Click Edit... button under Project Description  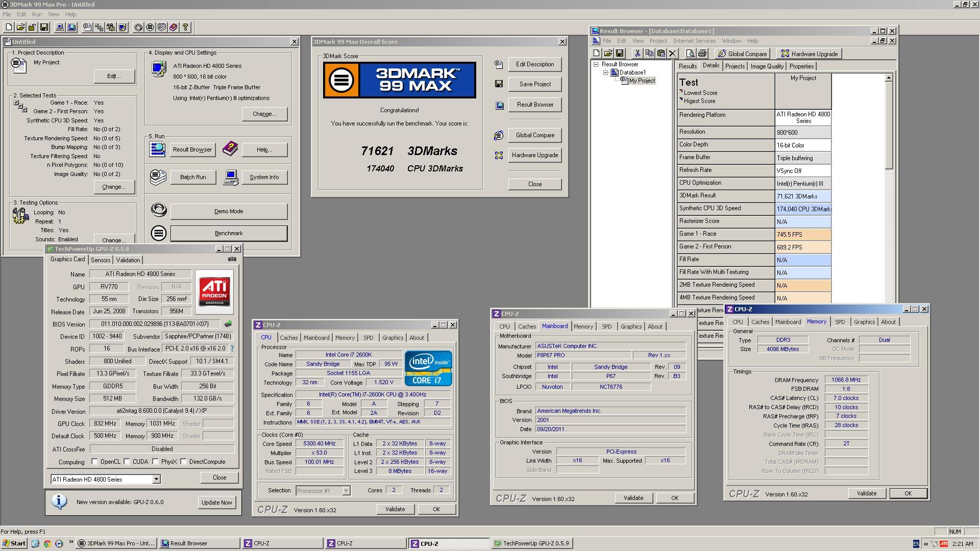[x=114, y=76]
